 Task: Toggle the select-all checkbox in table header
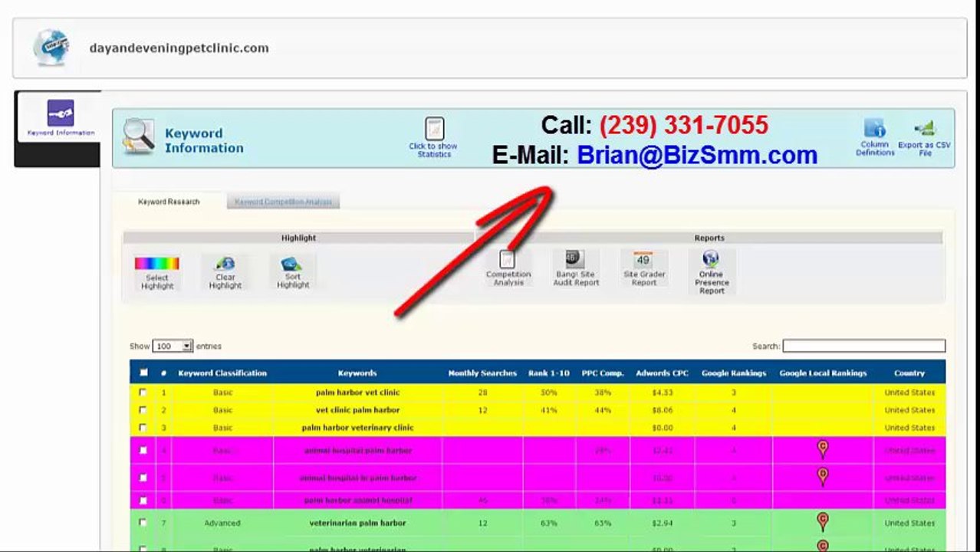[x=143, y=373]
